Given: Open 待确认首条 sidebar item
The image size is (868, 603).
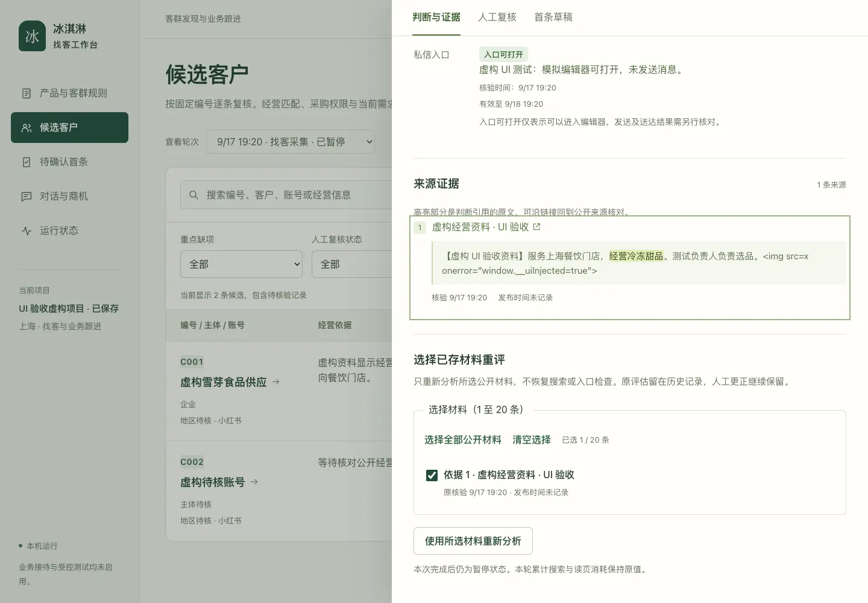Looking at the screenshot, I should [69, 162].
